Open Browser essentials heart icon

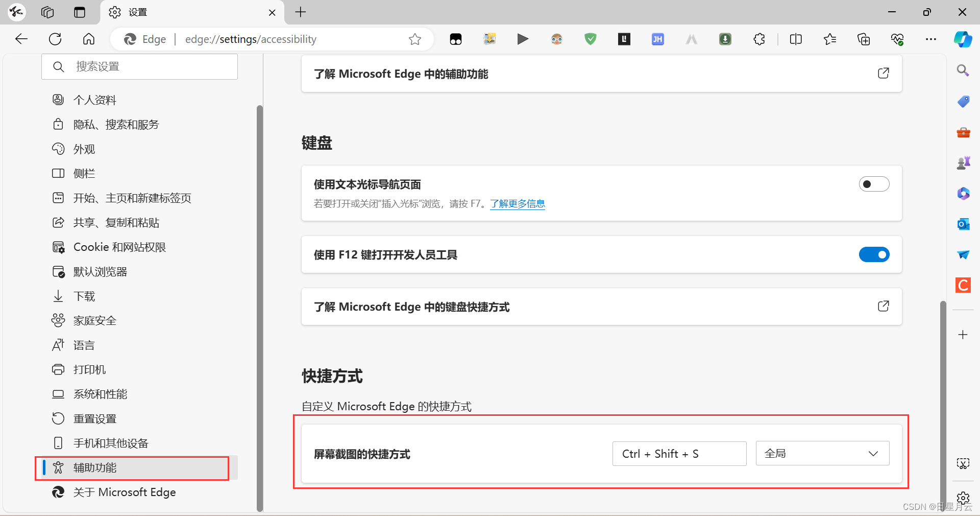tap(897, 39)
